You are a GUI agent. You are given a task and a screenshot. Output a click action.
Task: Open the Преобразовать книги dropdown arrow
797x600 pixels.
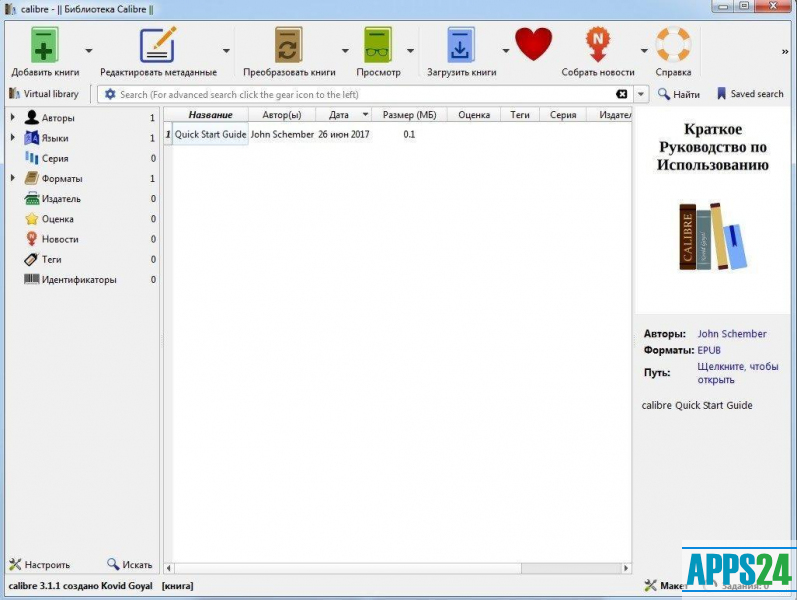345,50
